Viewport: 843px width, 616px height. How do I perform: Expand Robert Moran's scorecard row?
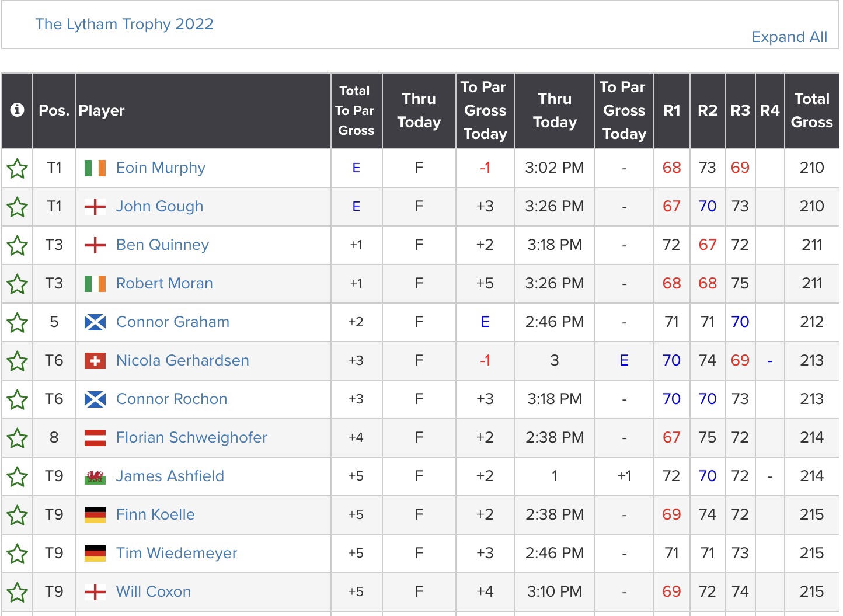tap(164, 284)
